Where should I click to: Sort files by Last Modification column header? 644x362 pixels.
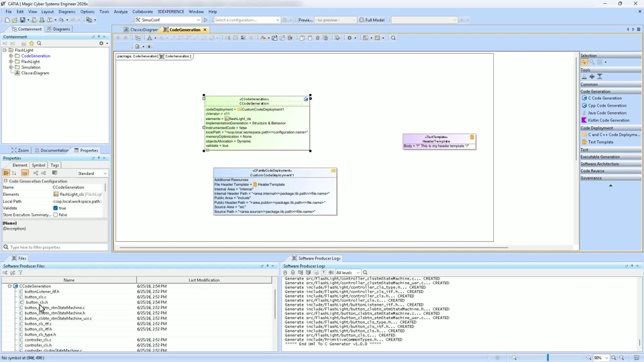pos(204,280)
